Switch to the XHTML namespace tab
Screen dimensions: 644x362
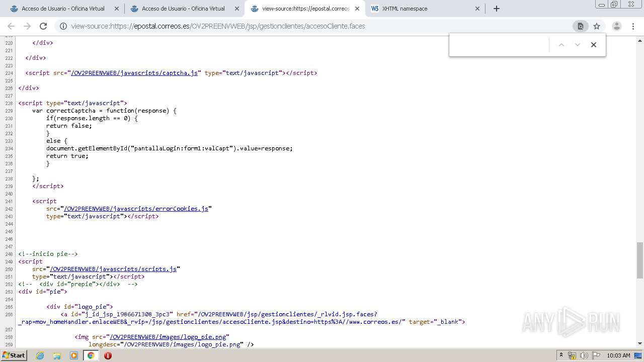[425, 9]
